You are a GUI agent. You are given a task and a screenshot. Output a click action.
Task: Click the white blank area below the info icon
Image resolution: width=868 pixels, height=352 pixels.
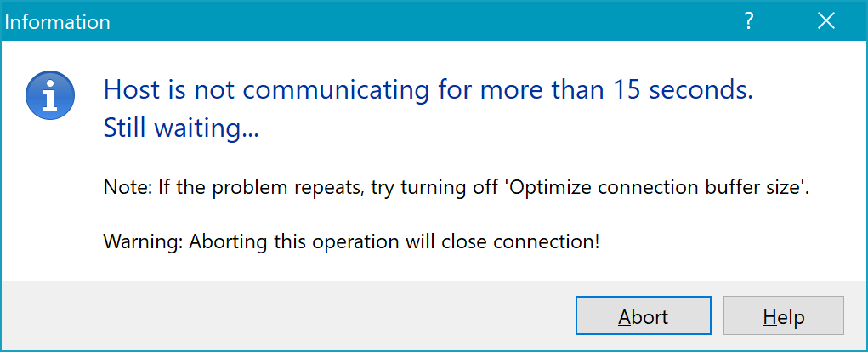[x=50, y=205]
